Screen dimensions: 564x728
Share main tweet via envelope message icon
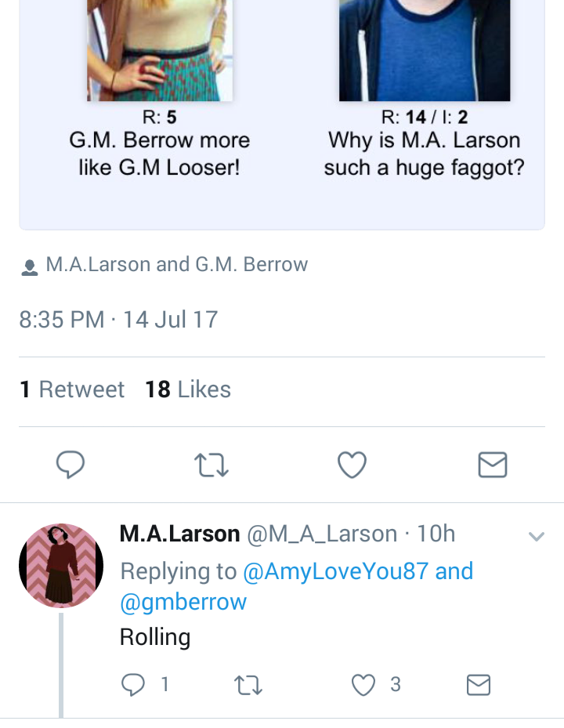(493, 465)
